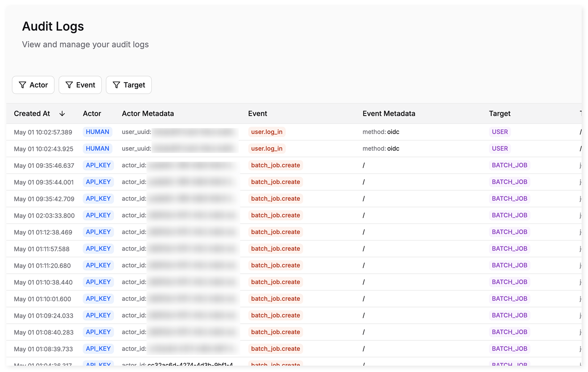Click user.log_in event in the 10:02:57.389 row

click(x=267, y=132)
